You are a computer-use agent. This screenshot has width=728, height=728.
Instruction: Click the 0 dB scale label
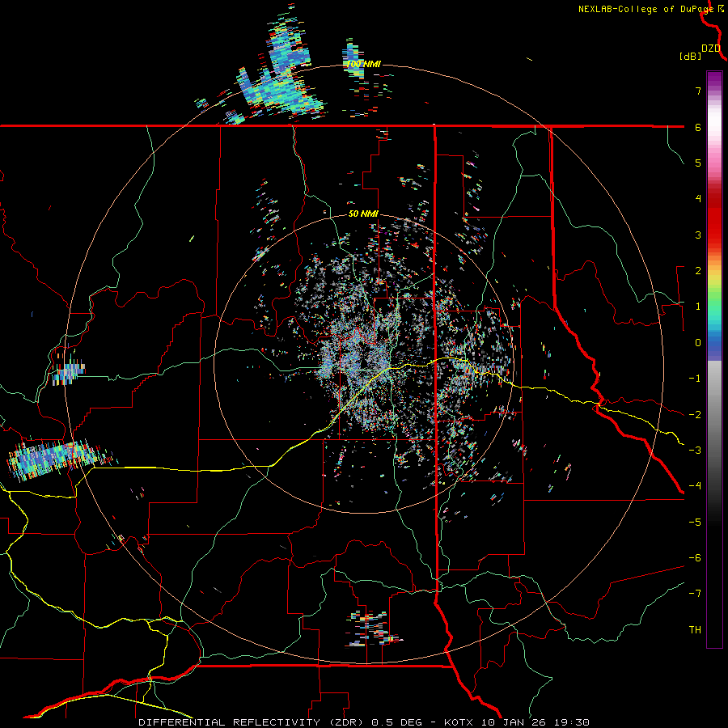(x=698, y=343)
